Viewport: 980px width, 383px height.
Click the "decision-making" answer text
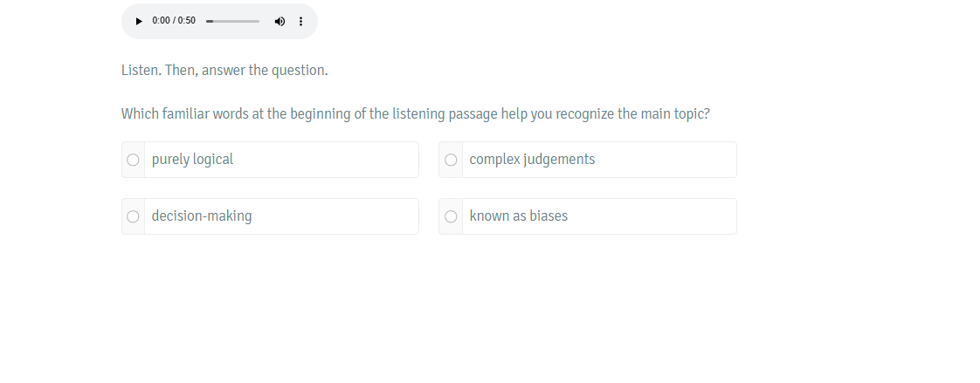[x=202, y=216]
